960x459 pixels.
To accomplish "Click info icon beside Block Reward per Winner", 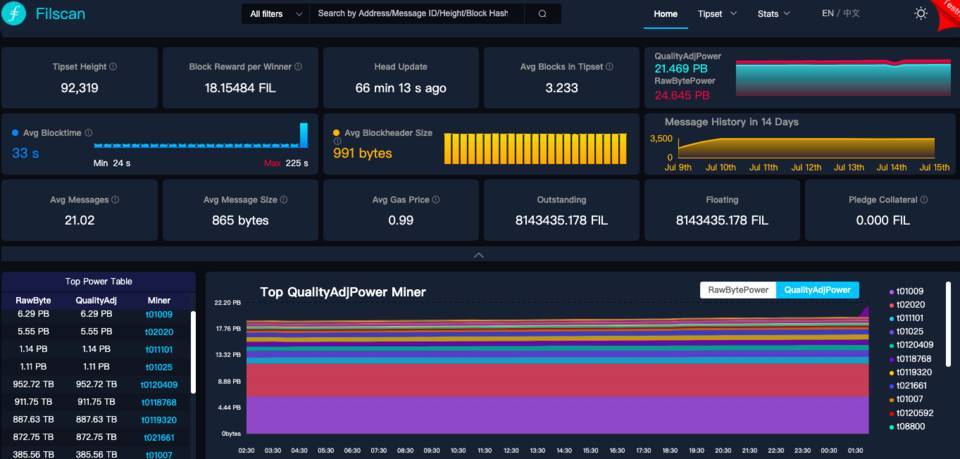I will pos(299,67).
